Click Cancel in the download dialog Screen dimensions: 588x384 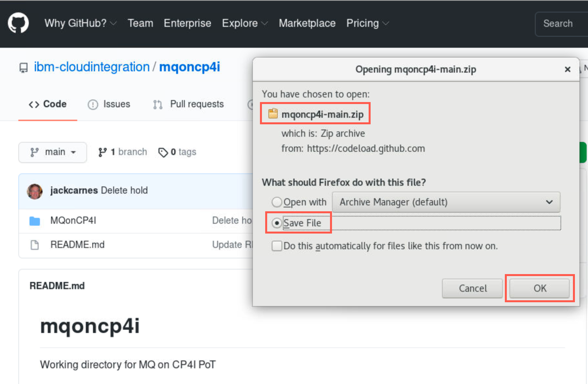472,288
